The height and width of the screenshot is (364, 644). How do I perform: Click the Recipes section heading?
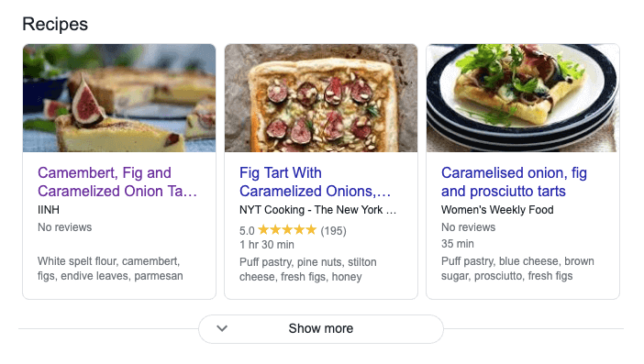coord(55,24)
